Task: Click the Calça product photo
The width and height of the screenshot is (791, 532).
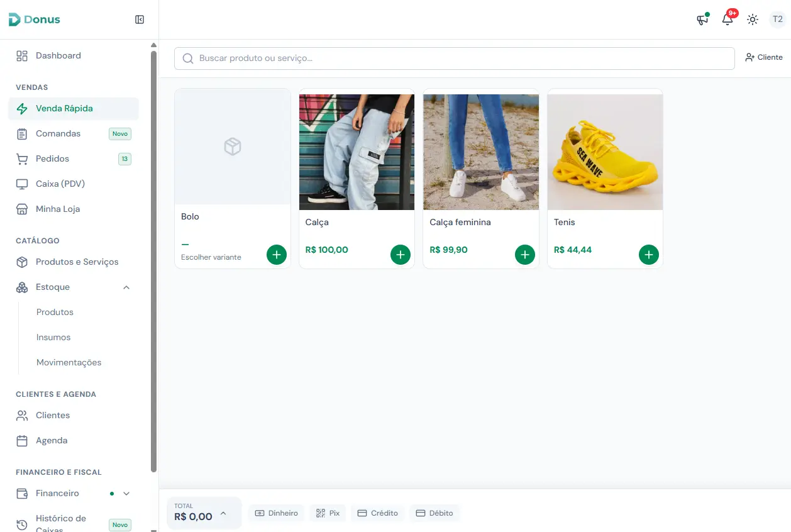Action: pyautogui.click(x=357, y=152)
